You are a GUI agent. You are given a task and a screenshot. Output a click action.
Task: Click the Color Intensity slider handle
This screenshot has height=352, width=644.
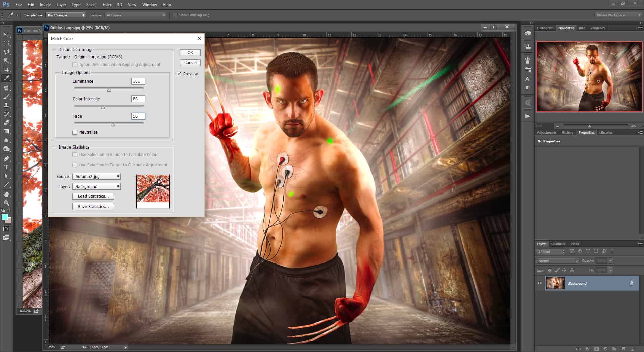tap(103, 107)
